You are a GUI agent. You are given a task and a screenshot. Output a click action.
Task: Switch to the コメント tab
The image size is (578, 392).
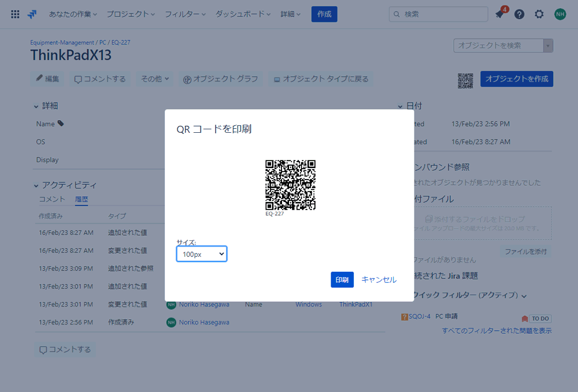pyautogui.click(x=52, y=199)
